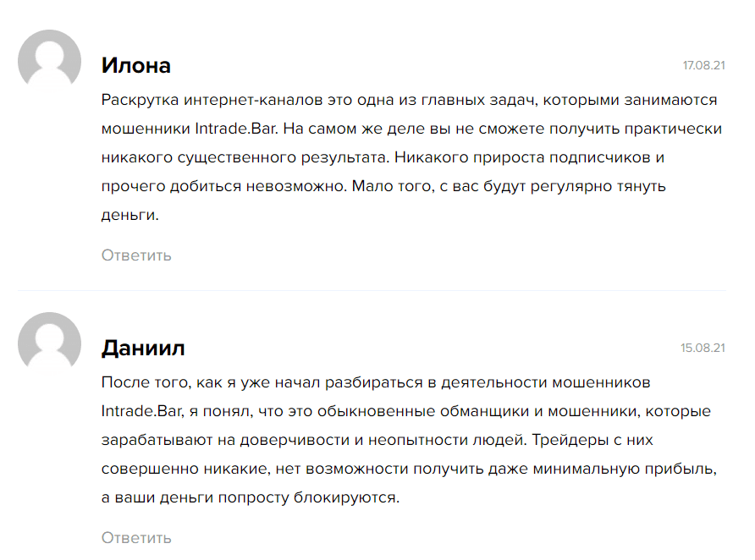755x560 pixels.
Task: Click the word 'деньги.' ending Илона's comment
Action: point(130,215)
